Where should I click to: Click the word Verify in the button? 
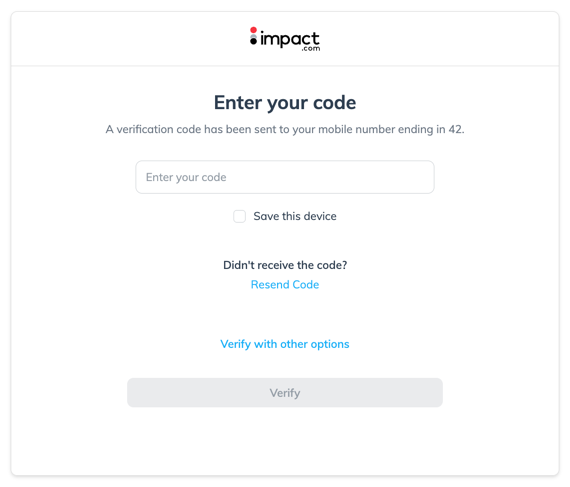click(x=285, y=393)
